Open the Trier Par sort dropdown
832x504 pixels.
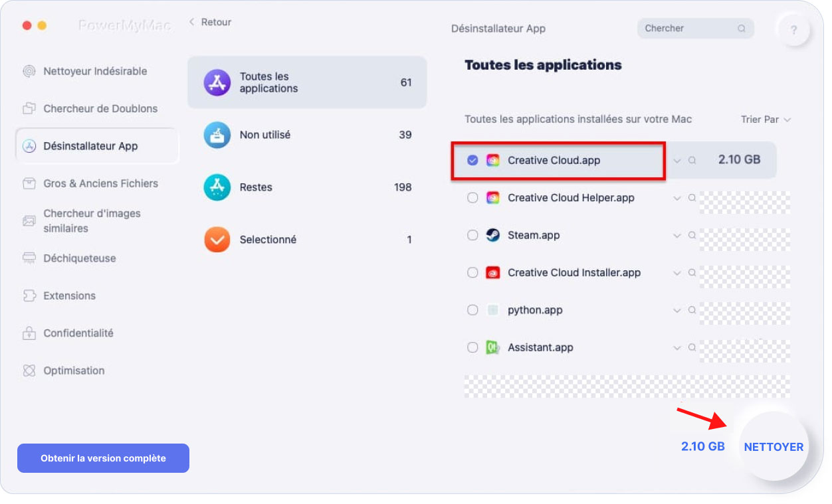tap(766, 120)
